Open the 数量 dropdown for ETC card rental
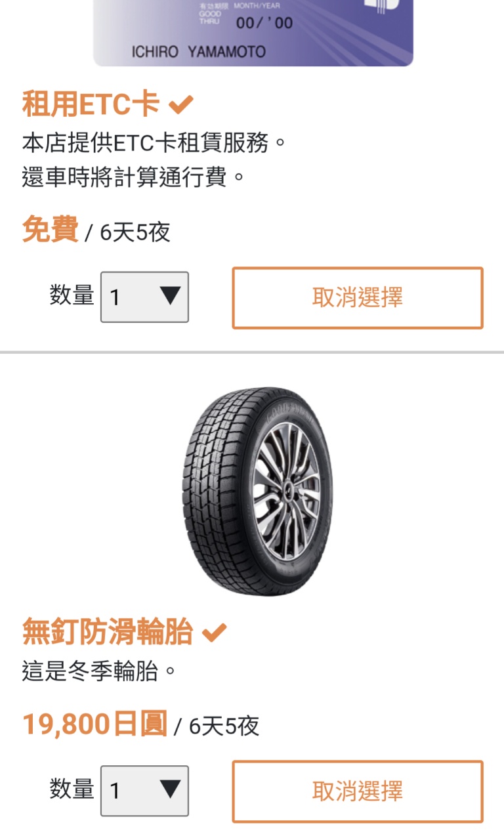This screenshot has height=840, width=504. (x=144, y=297)
